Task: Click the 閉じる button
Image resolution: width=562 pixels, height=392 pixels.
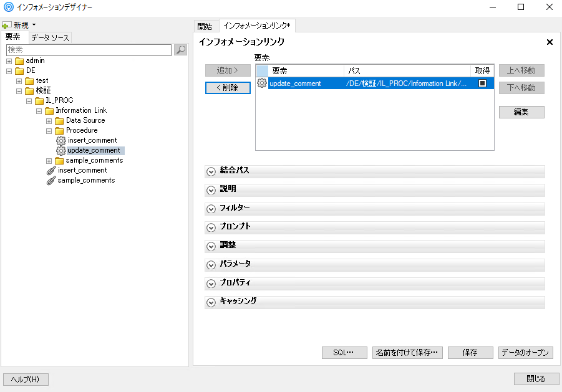Action: point(536,379)
